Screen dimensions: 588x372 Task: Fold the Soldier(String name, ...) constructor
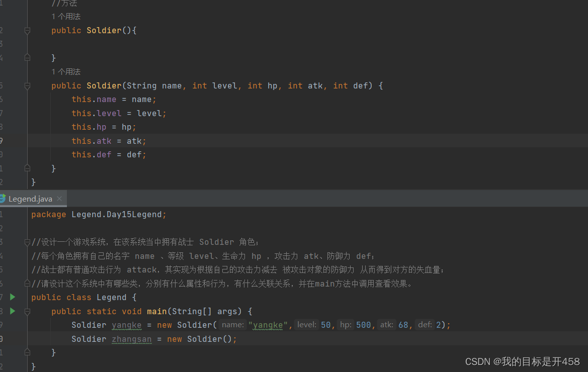pos(28,86)
